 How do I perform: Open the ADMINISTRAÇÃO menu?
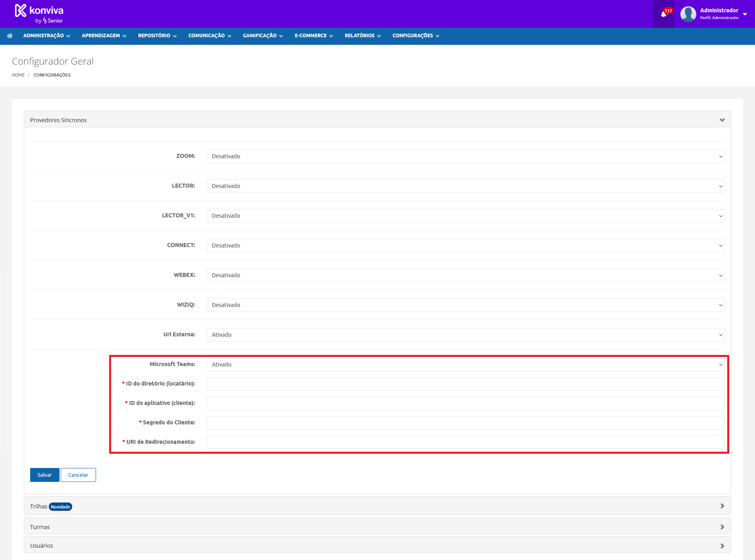[46, 36]
